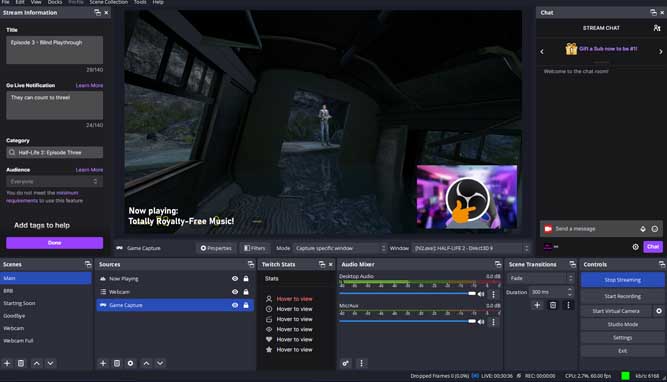The width and height of the screenshot is (667, 382).
Task: Move the selected source up with the arrow icon
Action: point(146,363)
